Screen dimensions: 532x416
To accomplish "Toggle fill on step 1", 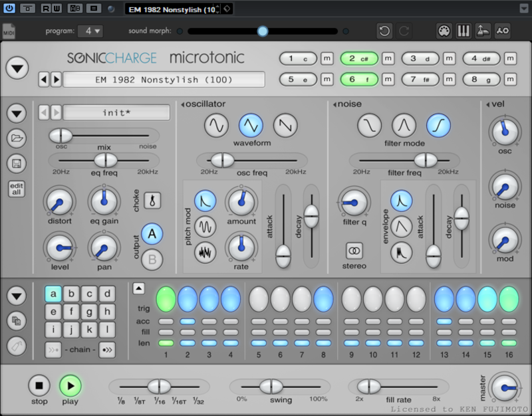I will pyautogui.click(x=166, y=332).
